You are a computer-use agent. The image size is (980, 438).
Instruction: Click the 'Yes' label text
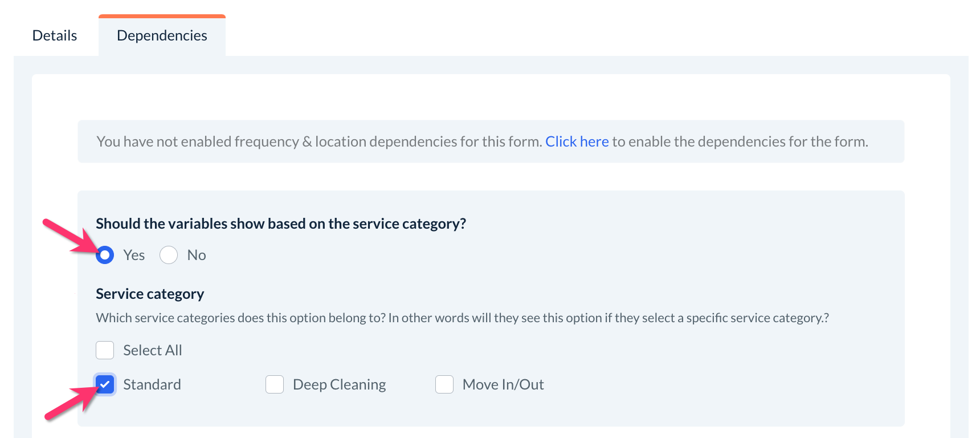click(134, 255)
